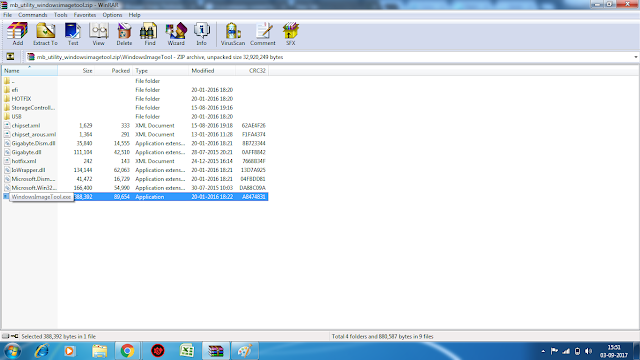Sort by Size column header
This screenshot has height=360, width=640.
click(x=76, y=71)
